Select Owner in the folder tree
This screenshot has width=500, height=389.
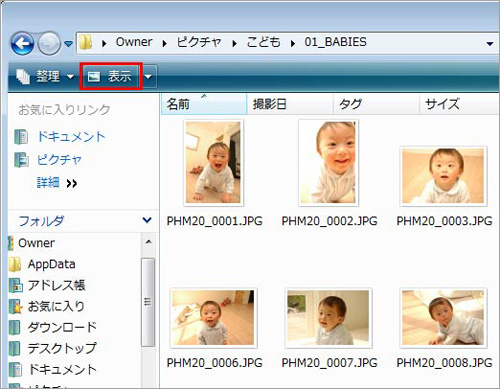click(x=36, y=243)
